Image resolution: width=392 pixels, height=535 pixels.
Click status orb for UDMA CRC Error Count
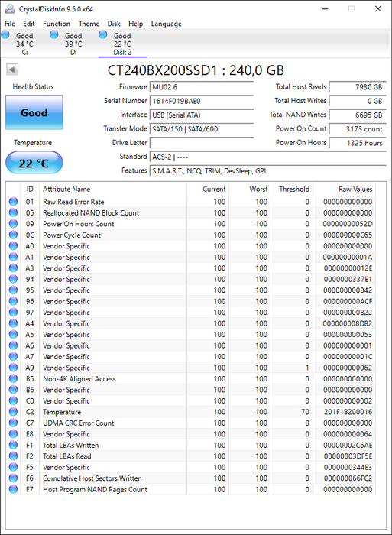pyautogui.click(x=13, y=423)
